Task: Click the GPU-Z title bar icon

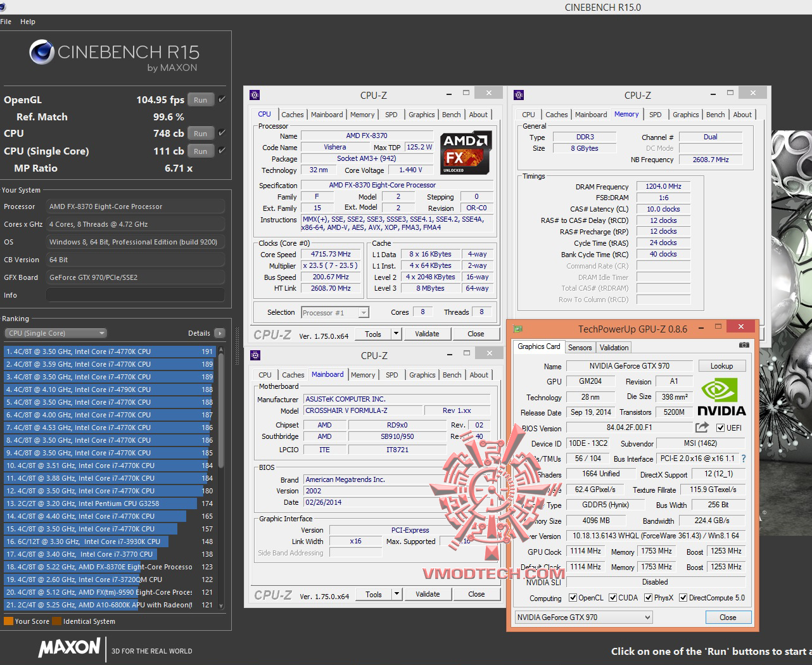Action: pyautogui.click(x=517, y=329)
